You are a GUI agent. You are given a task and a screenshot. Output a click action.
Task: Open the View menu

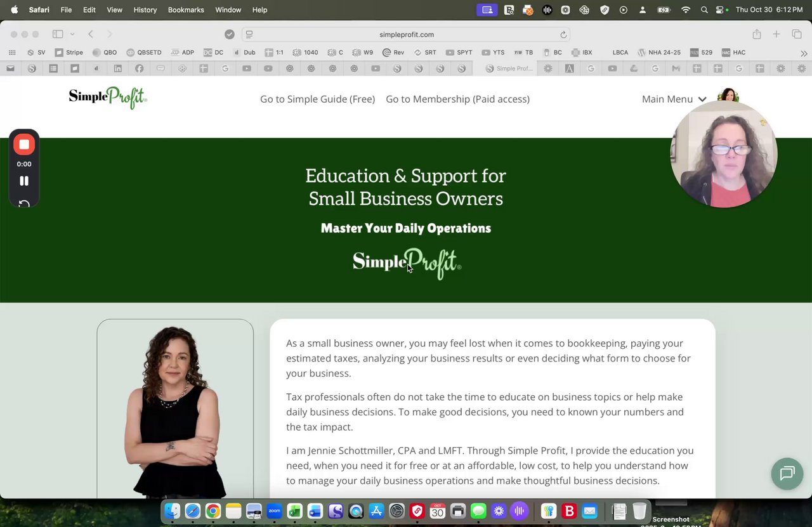115,10
